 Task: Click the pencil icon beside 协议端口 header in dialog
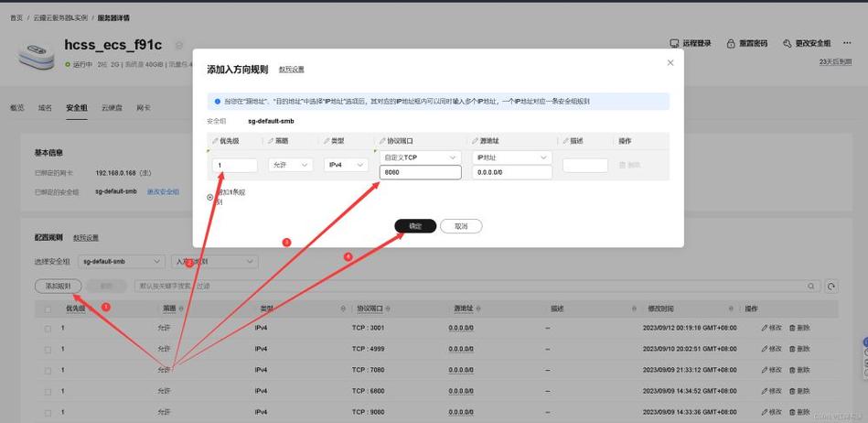click(x=382, y=141)
